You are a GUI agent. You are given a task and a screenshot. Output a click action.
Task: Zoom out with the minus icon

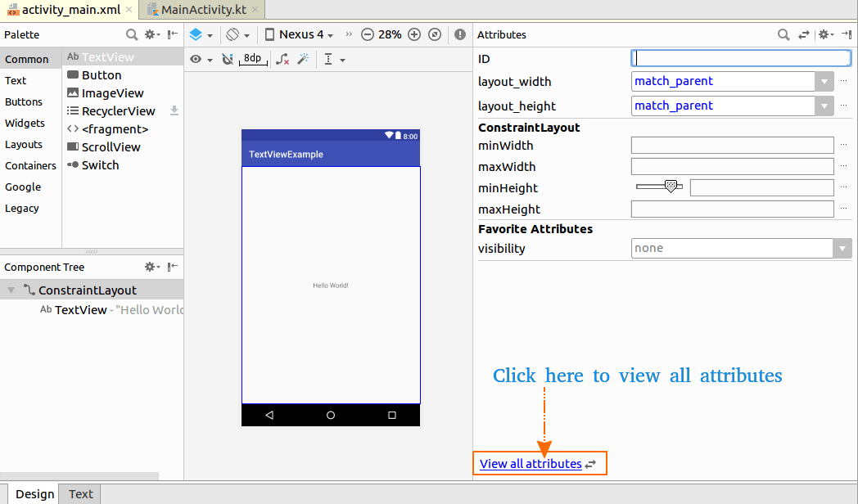(368, 34)
